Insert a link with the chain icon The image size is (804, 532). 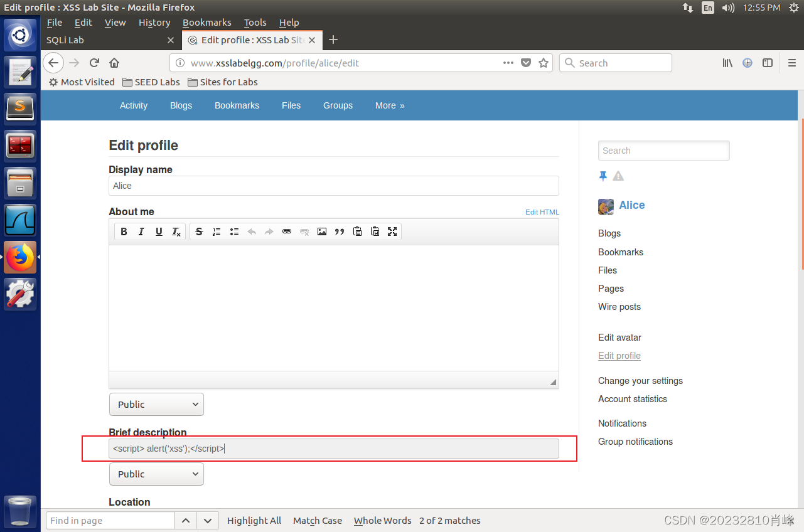click(x=287, y=231)
